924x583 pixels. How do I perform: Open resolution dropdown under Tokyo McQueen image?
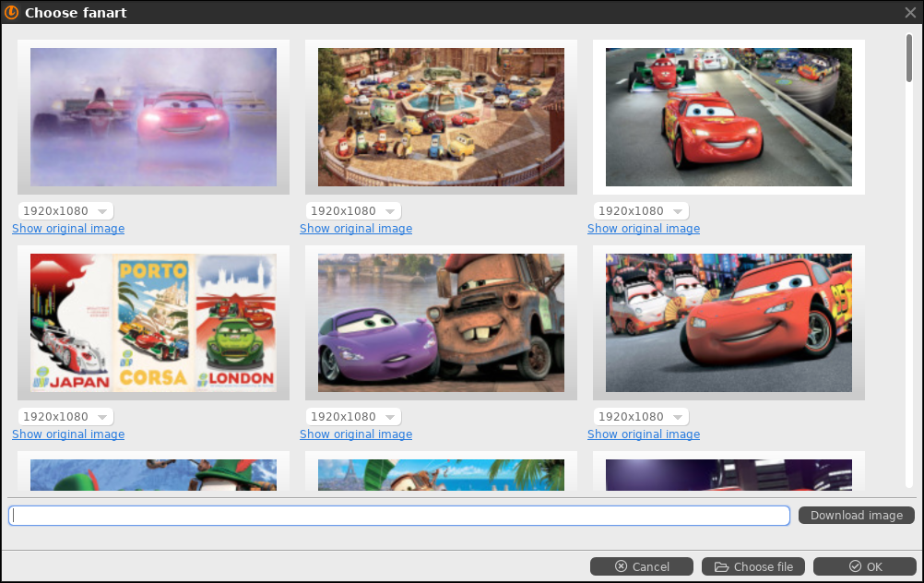[641, 417]
